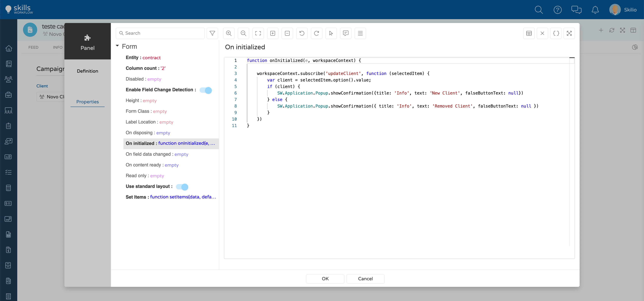Toggle Use standard layout switch
Viewport: 644px width, 301px height.
[x=182, y=187]
